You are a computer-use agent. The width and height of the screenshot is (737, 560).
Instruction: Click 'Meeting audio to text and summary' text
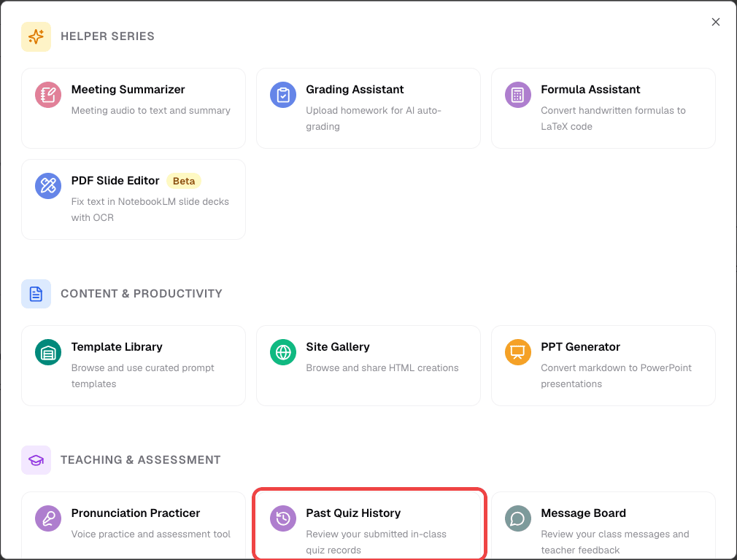(151, 110)
